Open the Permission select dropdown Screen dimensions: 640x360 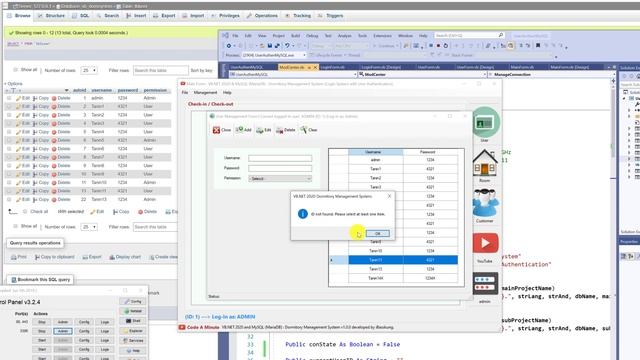[280, 178]
